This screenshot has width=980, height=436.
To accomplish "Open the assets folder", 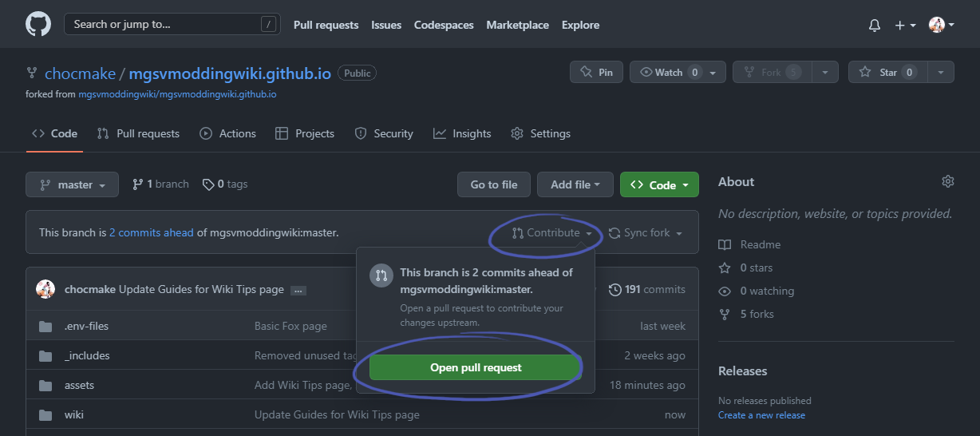I will click(79, 385).
